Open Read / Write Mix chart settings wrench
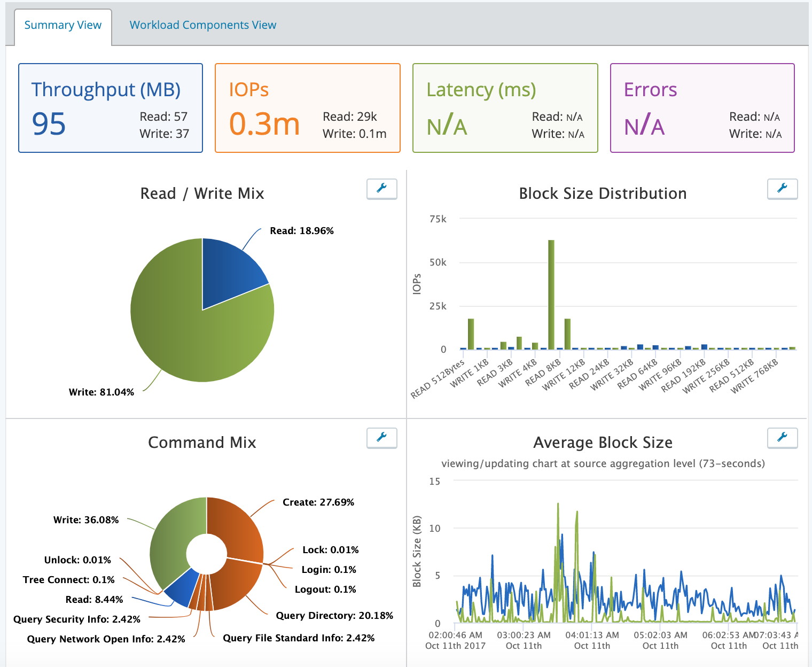The image size is (812, 667). tap(381, 189)
